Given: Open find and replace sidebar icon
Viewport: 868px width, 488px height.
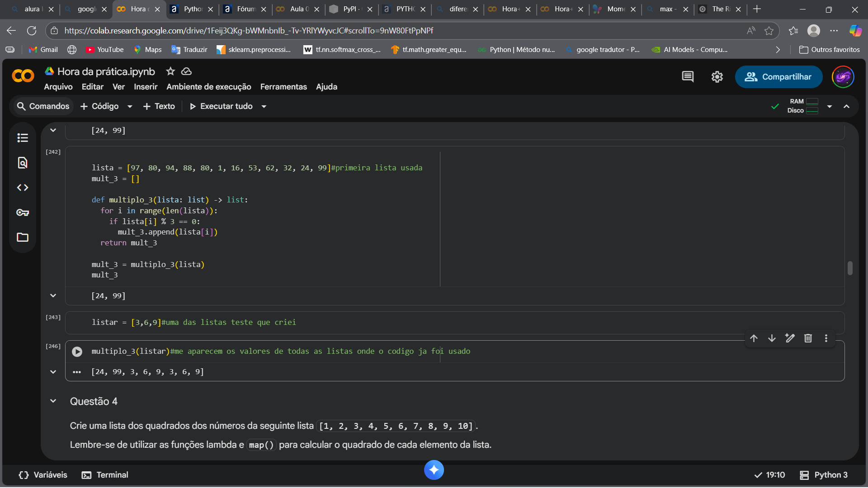Looking at the screenshot, I should (23, 163).
